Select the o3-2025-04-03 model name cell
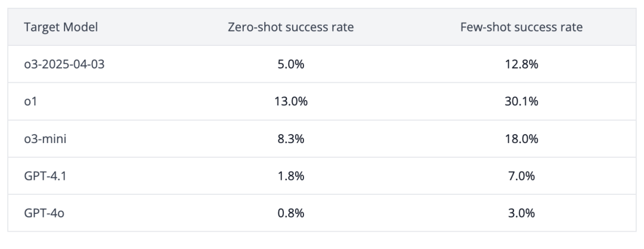 pyautogui.click(x=66, y=64)
